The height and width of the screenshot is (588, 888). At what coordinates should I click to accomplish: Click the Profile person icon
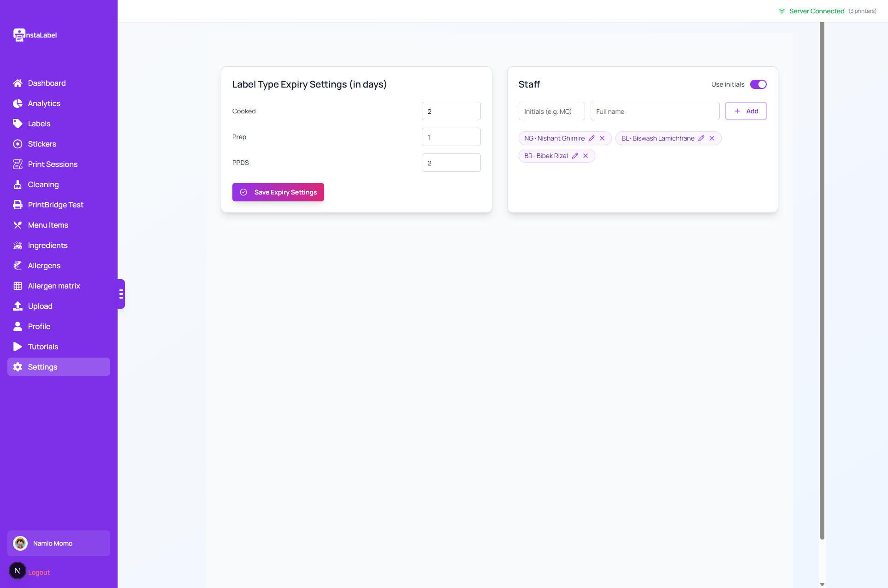pos(18,326)
